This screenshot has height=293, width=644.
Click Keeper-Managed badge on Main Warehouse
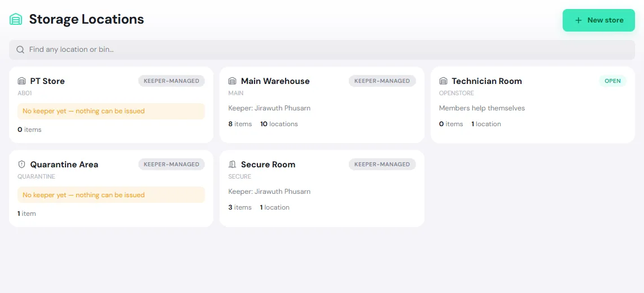coord(382,81)
